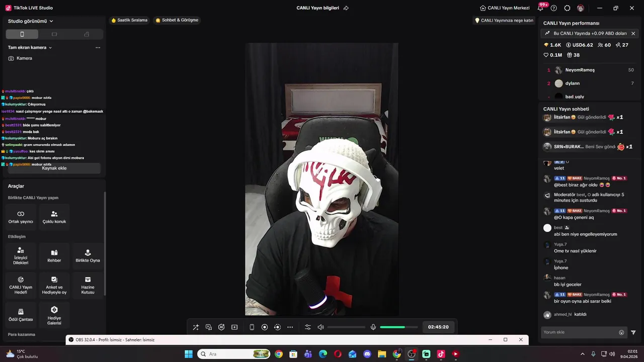Screen dimensions: 644x362
Task: Open the Windows Start menu
Action: 189,354
